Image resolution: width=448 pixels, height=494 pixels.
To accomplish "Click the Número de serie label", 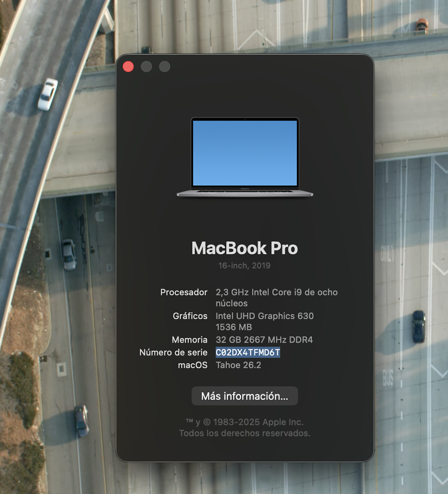I will point(173,352).
